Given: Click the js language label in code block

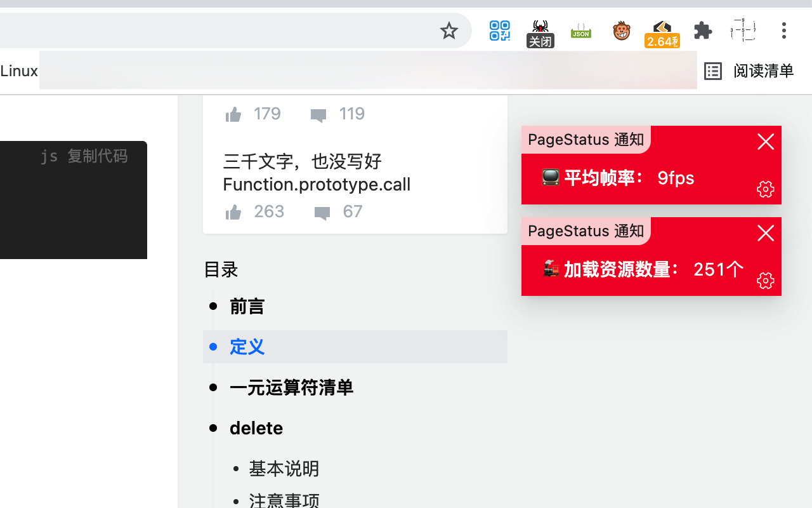Looking at the screenshot, I should click(x=49, y=156).
